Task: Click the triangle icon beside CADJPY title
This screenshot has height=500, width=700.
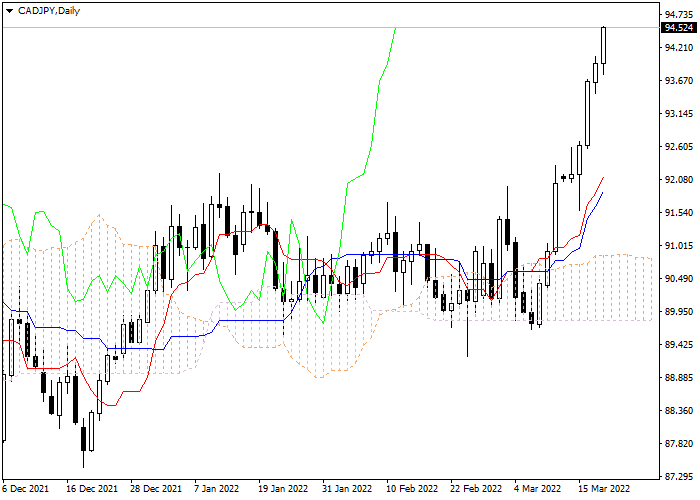Action: click(8, 10)
